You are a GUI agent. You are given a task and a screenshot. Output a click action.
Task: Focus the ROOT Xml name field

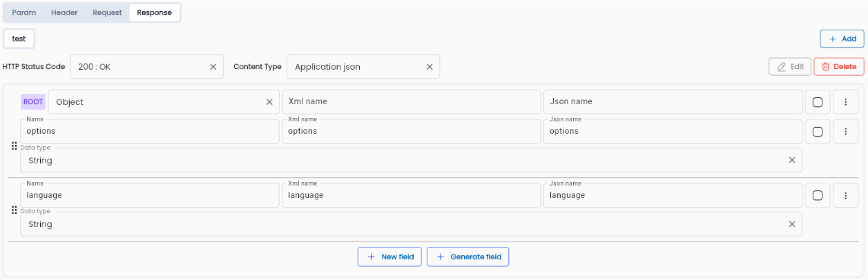(412, 101)
